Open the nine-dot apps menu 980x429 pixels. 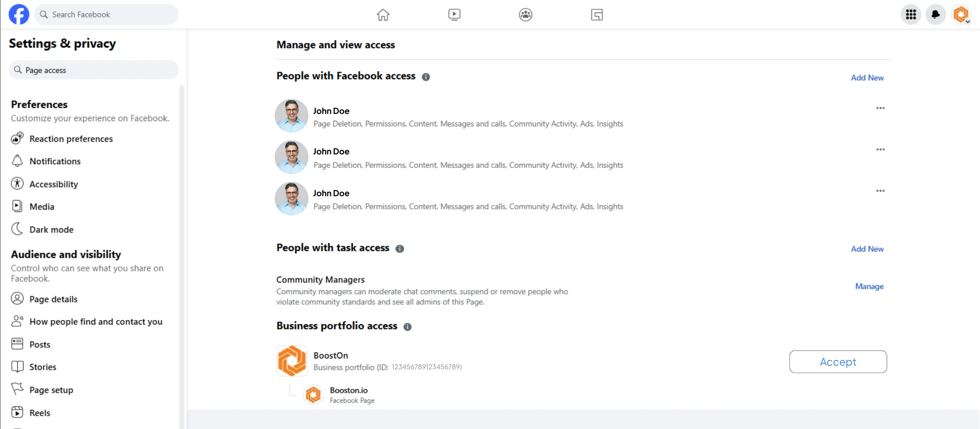point(910,14)
